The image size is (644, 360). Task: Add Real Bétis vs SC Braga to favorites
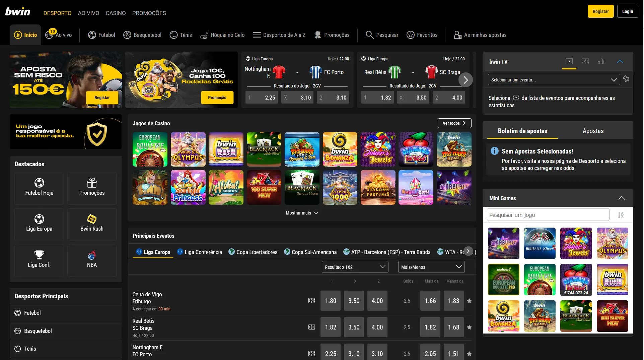[x=469, y=327]
